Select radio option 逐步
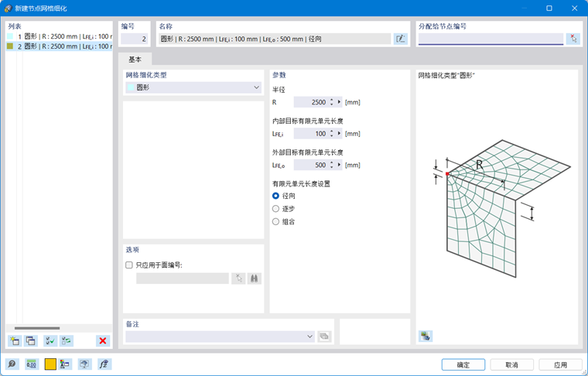588x376 pixels. point(275,209)
